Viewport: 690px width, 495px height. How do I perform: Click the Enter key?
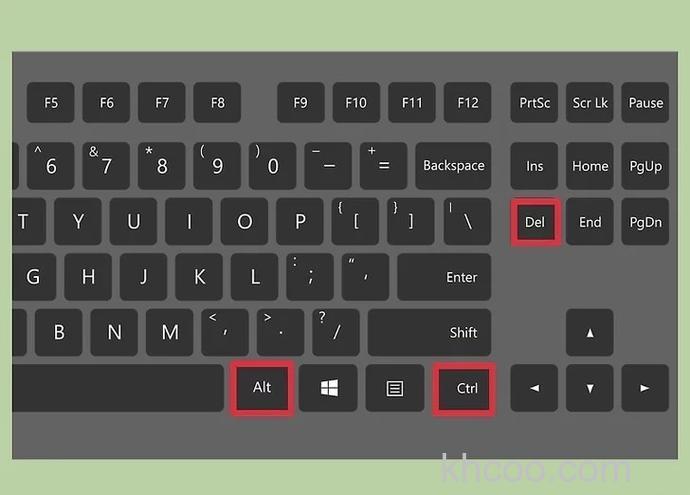[x=444, y=277]
